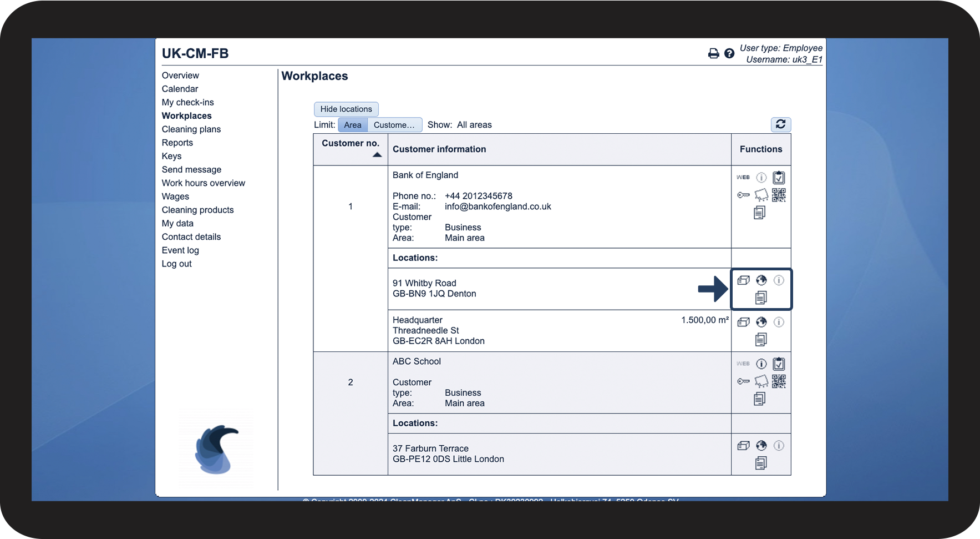
Task: Click the globe icon for 37 Farburn Terrace
Action: [x=761, y=446]
